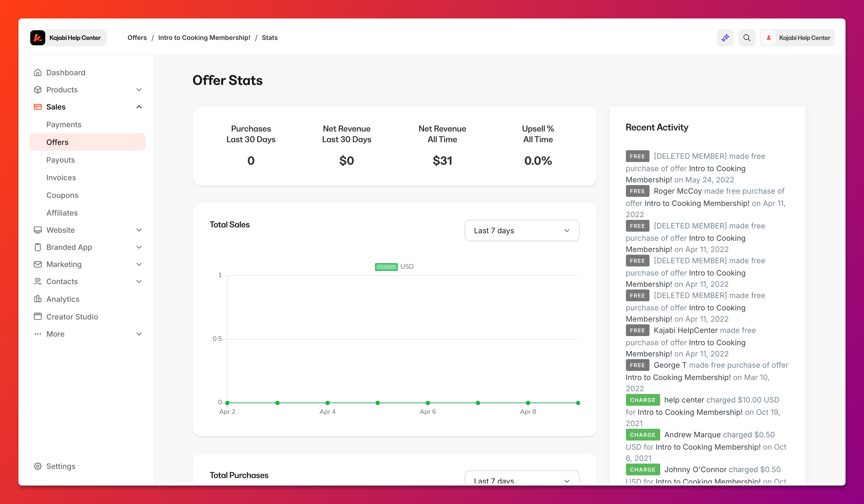The width and height of the screenshot is (864, 504).
Task: Open the Dashboard menu label
Action: [66, 73]
